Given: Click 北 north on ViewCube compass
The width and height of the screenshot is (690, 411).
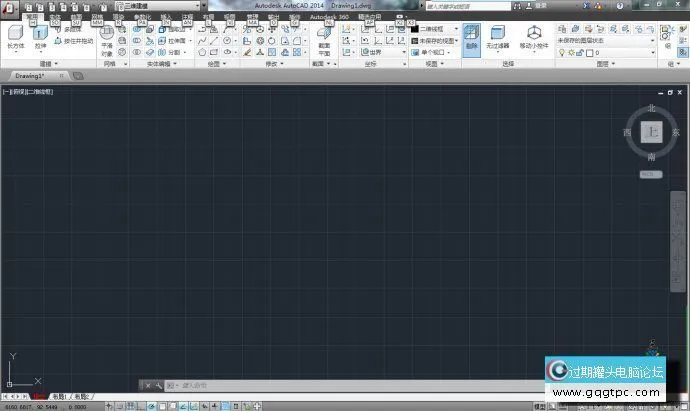Looking at the screenshot, I should click(651, 108).
